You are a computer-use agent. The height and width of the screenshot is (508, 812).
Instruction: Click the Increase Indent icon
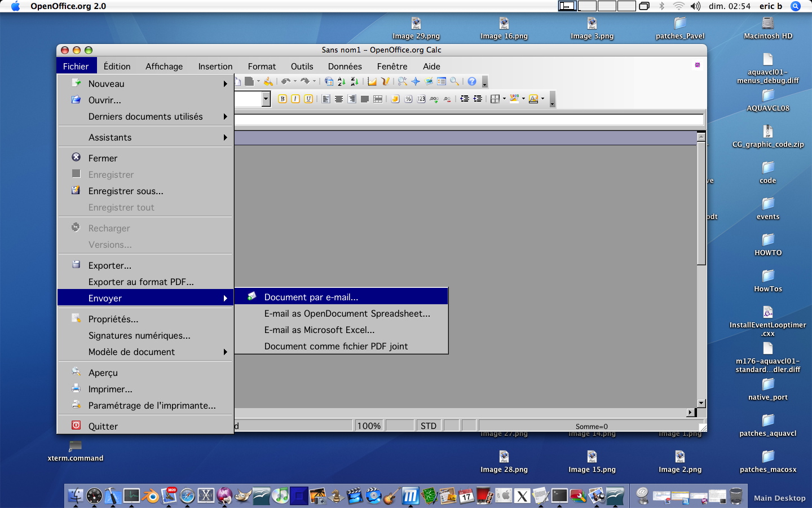[478, 99]
